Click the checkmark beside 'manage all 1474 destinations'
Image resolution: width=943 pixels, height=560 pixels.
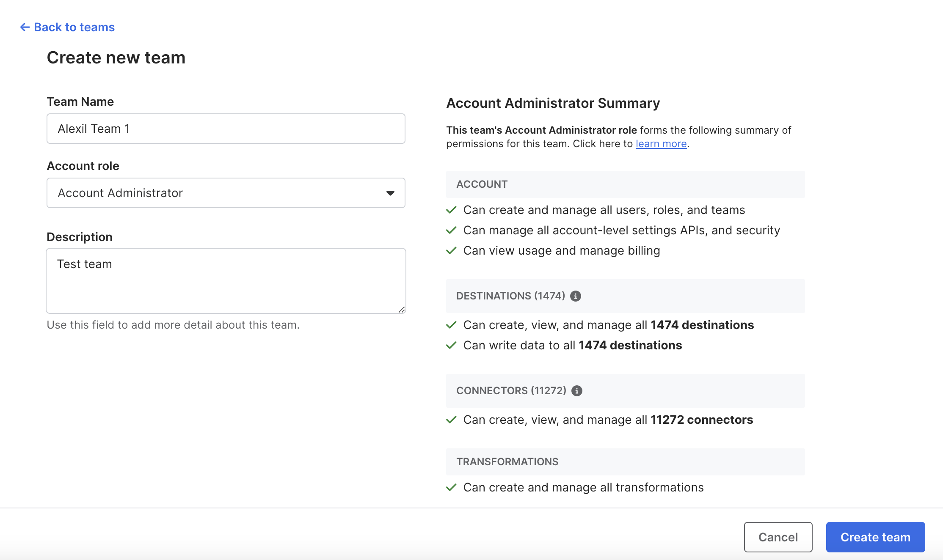pos(452,325)
